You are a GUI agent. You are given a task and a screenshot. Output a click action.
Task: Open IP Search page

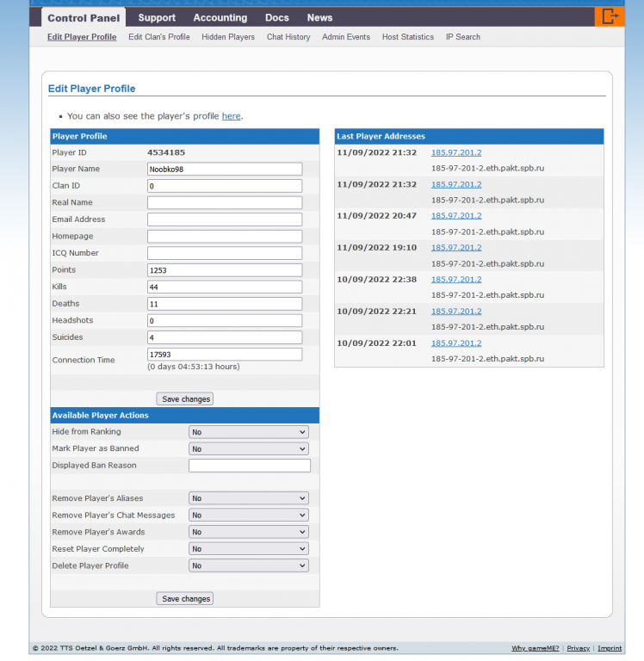click(x=463, y=37)
